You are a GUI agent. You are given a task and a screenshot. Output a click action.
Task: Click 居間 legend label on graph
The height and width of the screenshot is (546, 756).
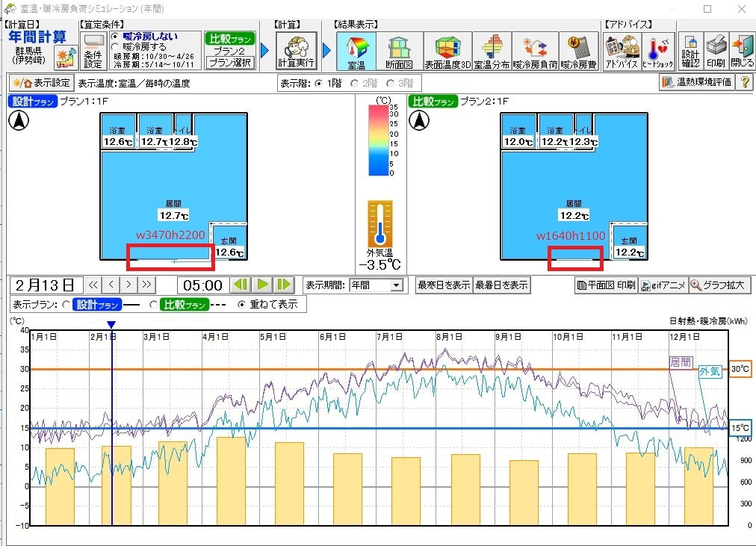pos(681,362)
